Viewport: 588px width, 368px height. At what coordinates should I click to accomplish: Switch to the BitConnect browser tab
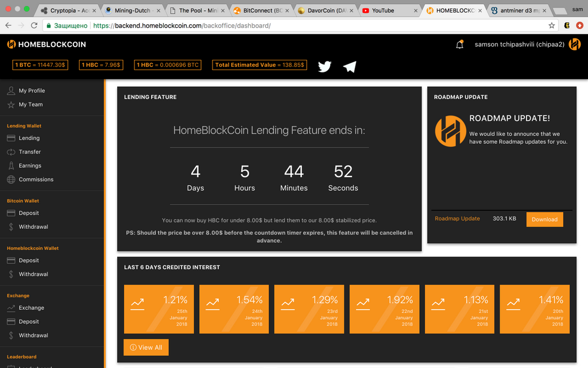(261, 10)
